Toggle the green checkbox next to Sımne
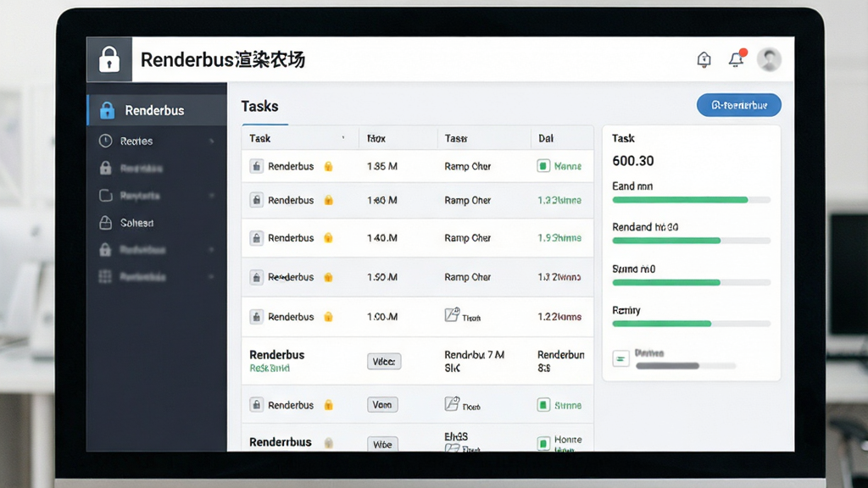 [543, 405]
